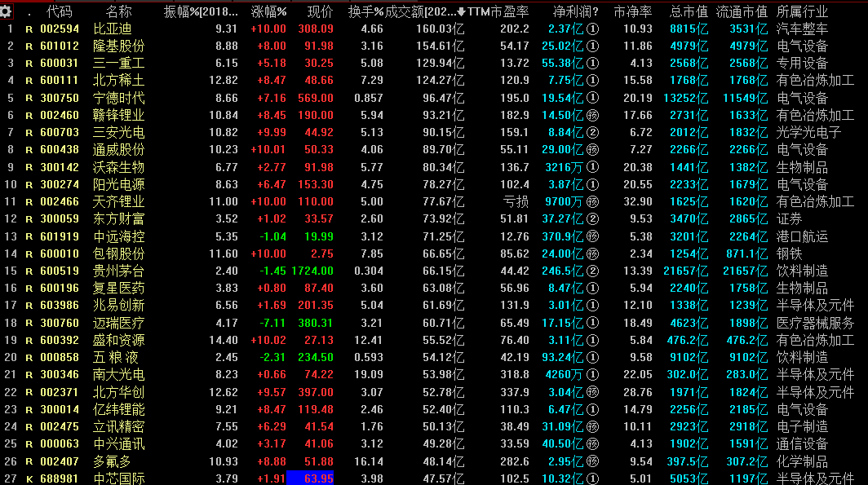Click the circled marker beside 17.15亿 net profit
The height and width of the screenshot is (485, 868).
pos(592,323)
